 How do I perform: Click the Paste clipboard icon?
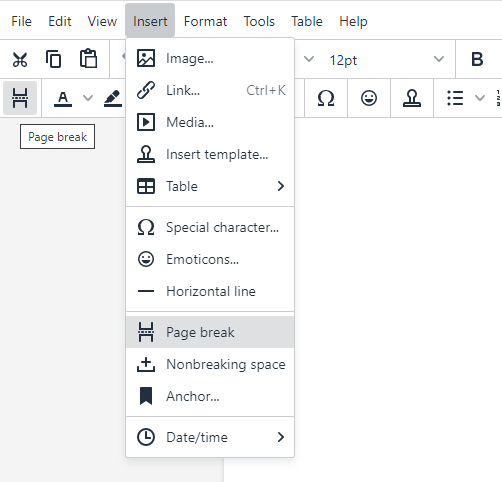(88, 59)
